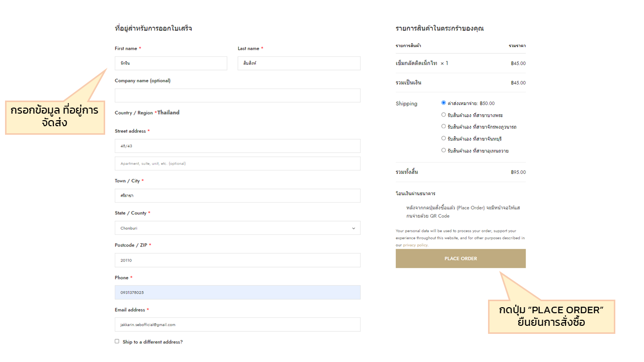Choose pickup at สาขาจันทบุรี branch

(443, 138)
